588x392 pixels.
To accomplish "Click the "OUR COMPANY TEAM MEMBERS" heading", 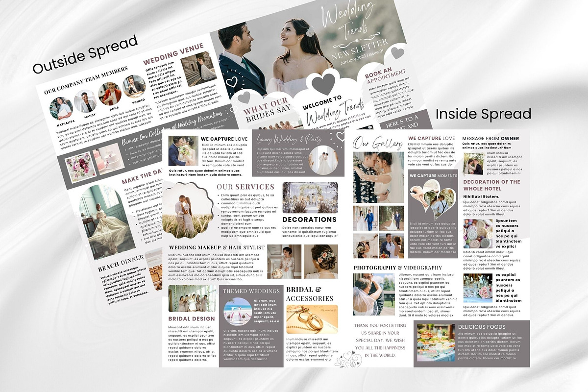I will 86,80.
